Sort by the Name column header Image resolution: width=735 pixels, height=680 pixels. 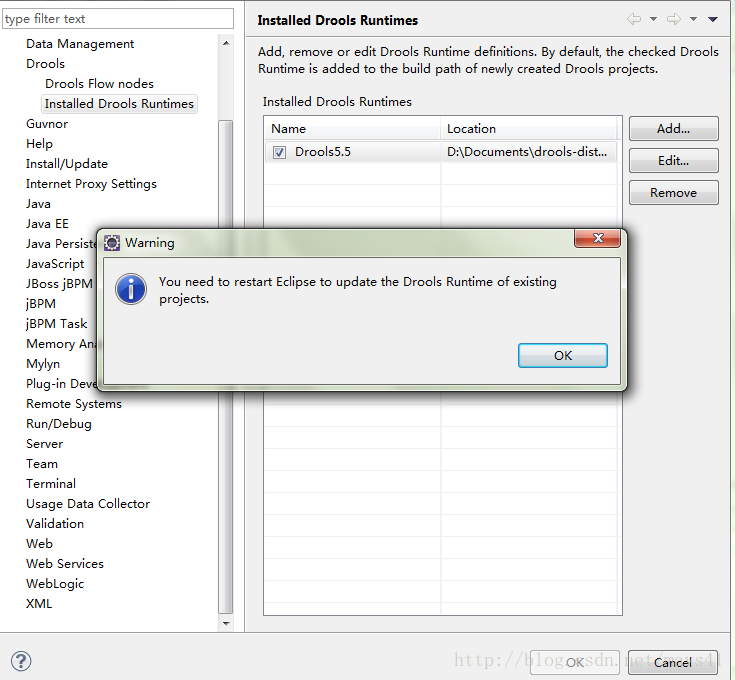pos(352,128)
